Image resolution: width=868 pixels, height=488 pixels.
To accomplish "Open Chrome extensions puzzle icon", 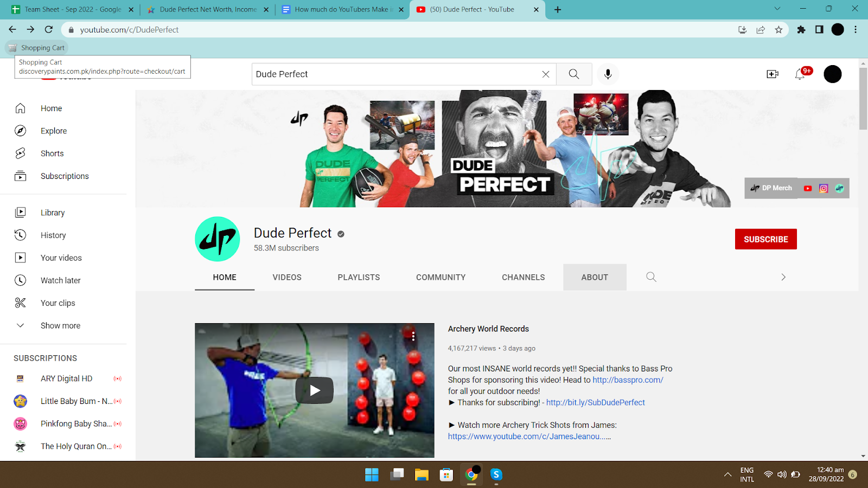I will pyautogui.click(x=801, y=30).
